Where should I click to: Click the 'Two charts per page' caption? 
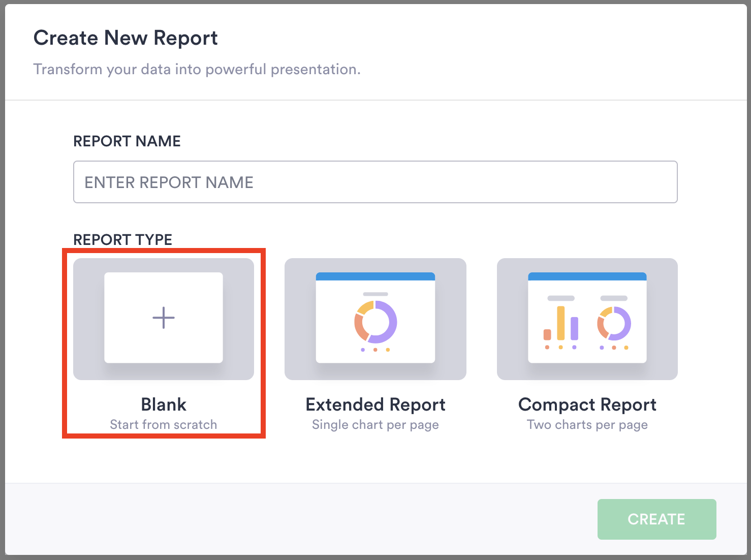pos(587,424)
